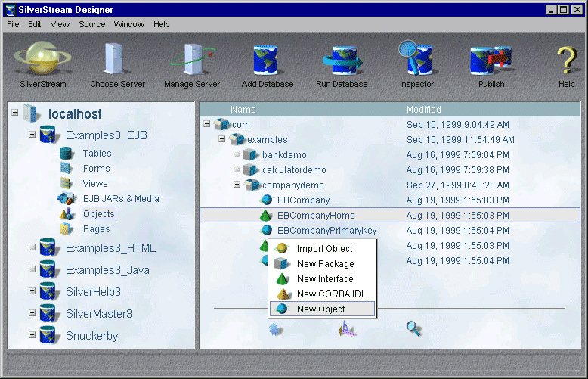Viewport: 588px width, 379px height.
Task: Click the Add Database globe icon
Action: (267, 60)
